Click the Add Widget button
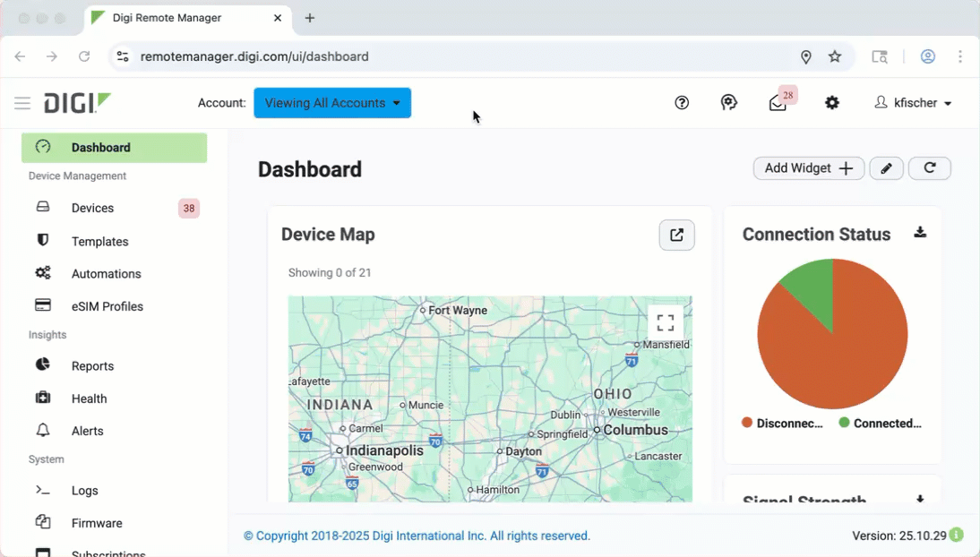The height and width of the screenshot is (557, 980). coord(808,168)
